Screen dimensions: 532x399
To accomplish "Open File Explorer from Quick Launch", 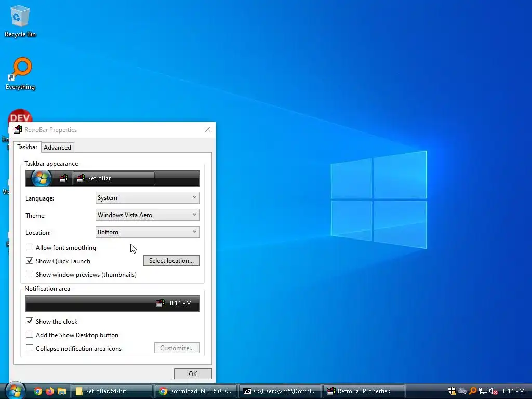I will click(x=62, y=391).
